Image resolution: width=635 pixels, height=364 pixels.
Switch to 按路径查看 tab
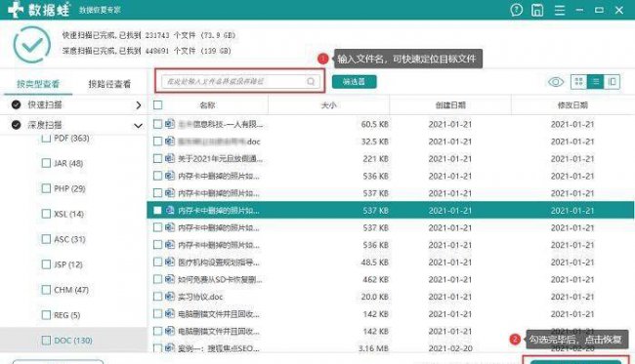(109, 84)
